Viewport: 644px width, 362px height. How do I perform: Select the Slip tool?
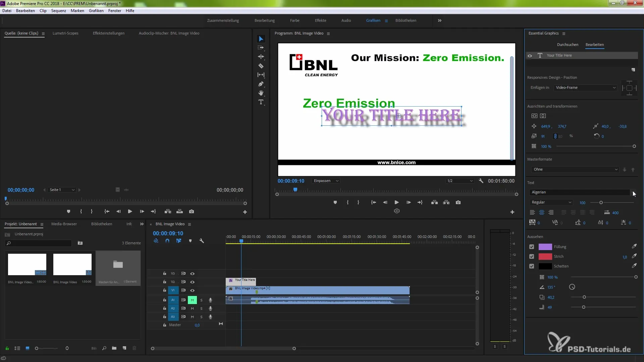tap(261, 75)
